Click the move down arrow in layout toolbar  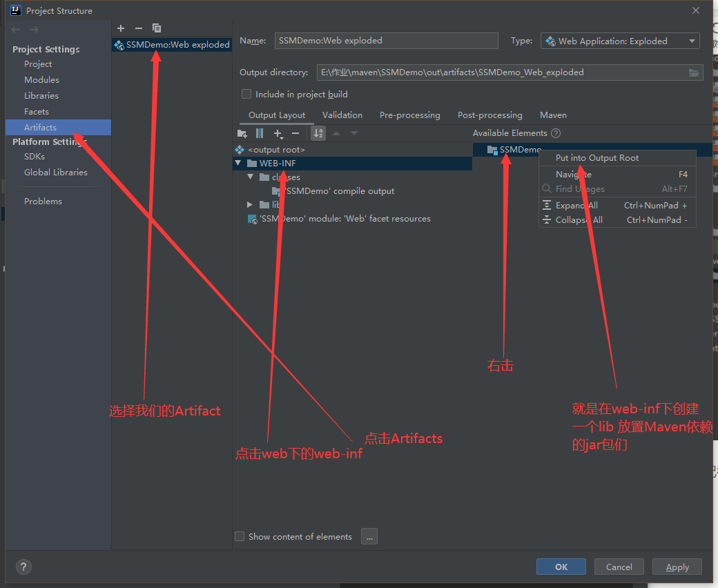(354, 134)
